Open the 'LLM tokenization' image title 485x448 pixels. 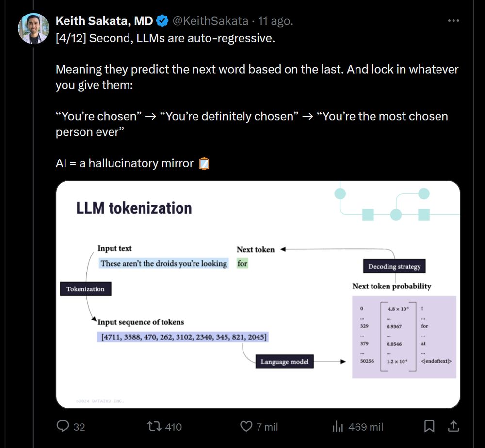[x=134, y=208]
